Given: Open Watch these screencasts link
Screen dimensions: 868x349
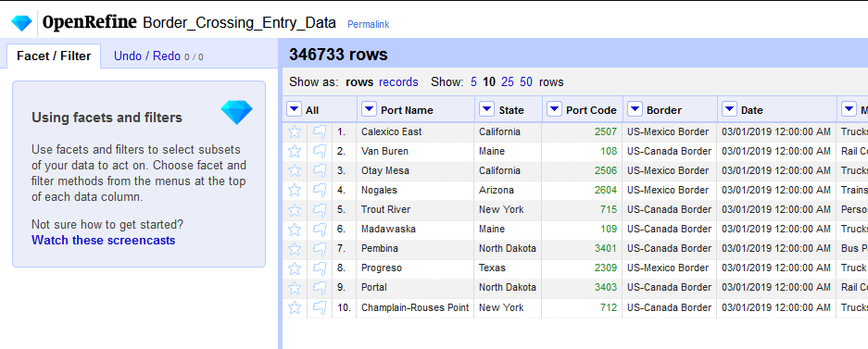Looking at the screenshot, I should pos(104,240).
